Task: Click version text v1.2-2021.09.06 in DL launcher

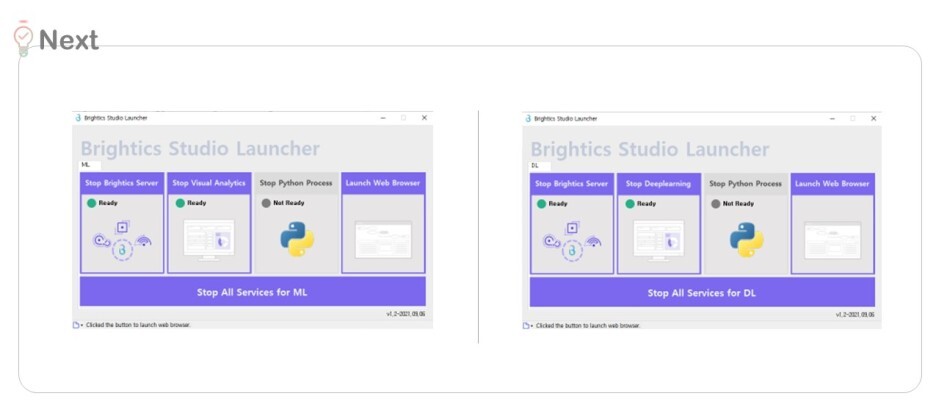Action: pos(855,314)
